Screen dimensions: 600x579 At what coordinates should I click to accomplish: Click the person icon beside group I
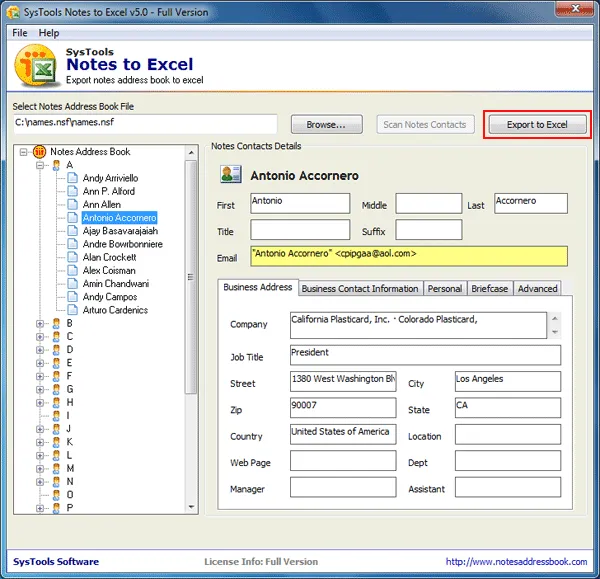pos(56,416)
